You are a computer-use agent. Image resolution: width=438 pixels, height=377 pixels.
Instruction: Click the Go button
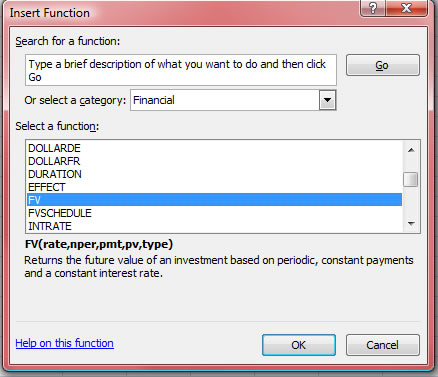(382, 65)
